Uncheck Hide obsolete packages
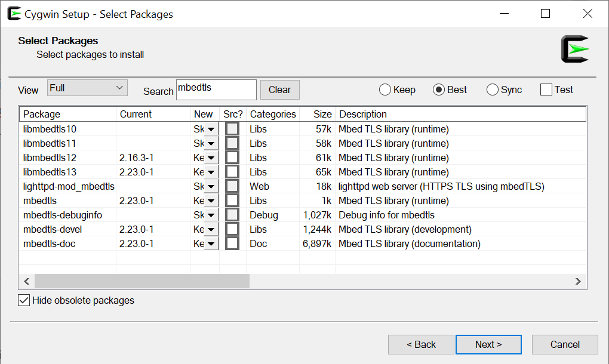Screen dimensions: 609x364 tap(23, 300)
